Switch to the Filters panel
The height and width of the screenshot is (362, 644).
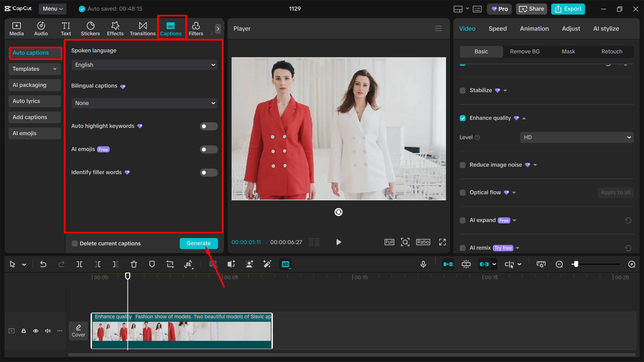click(196, 29)
